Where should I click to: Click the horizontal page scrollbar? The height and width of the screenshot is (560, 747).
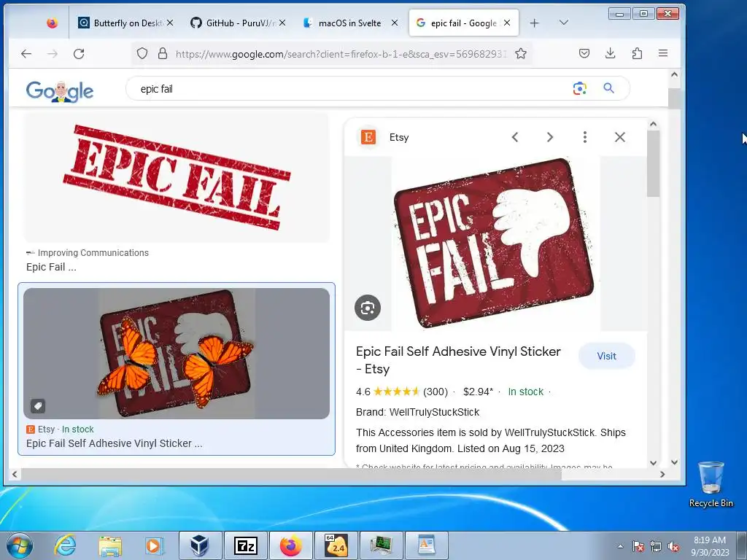click(292, 474)
